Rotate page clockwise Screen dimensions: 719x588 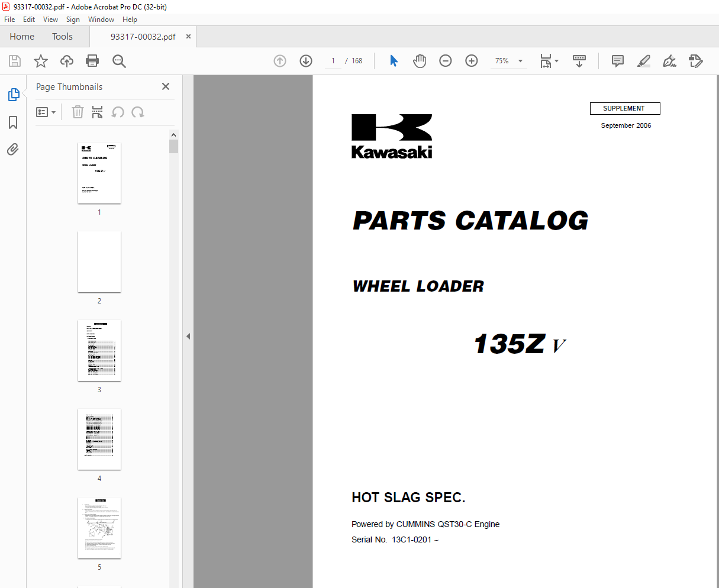(x=138, y=112)
